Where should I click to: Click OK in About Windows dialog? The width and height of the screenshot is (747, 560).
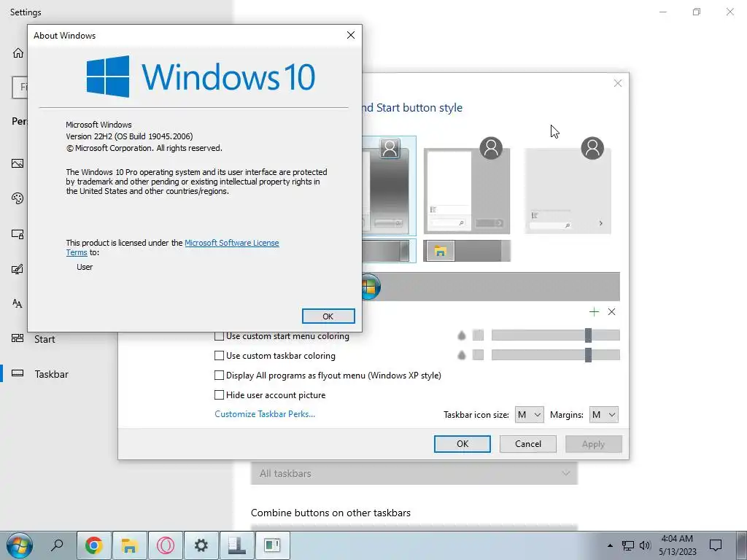[328, 316]
